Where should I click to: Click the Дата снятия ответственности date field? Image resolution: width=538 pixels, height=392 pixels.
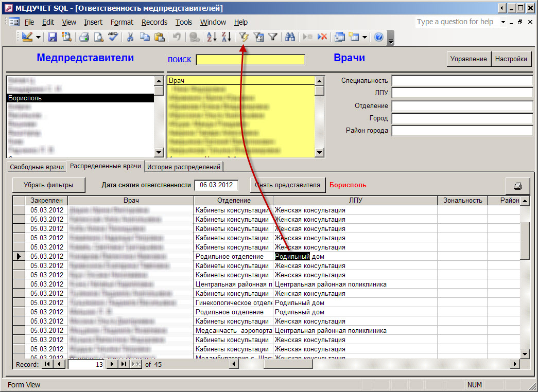pos(216,185)
